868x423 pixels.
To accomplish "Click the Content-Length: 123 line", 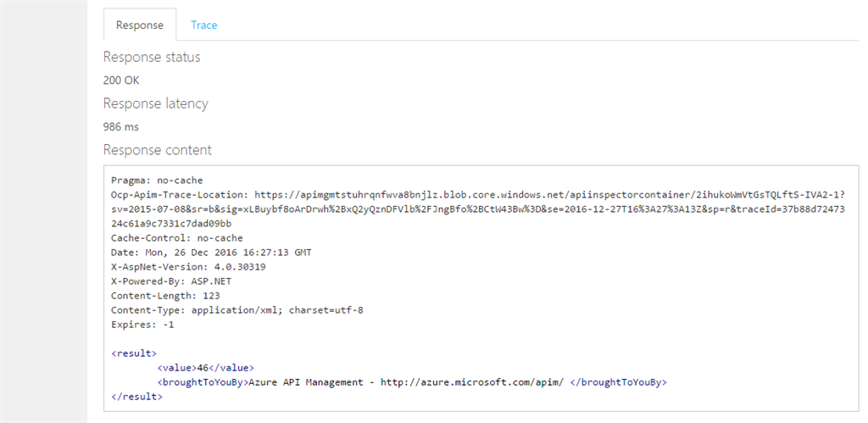I will 165,296.
